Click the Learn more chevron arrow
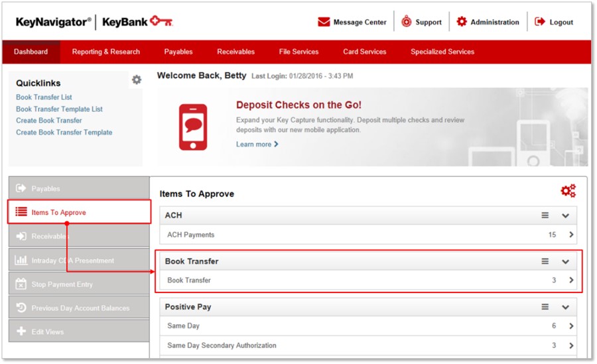 click(276, 144)
